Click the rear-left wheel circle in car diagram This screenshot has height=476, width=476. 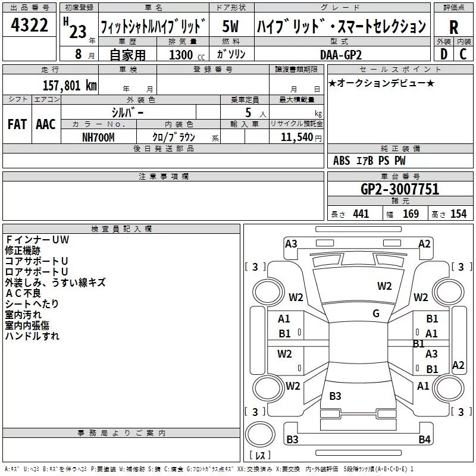[x=268, y=389]
